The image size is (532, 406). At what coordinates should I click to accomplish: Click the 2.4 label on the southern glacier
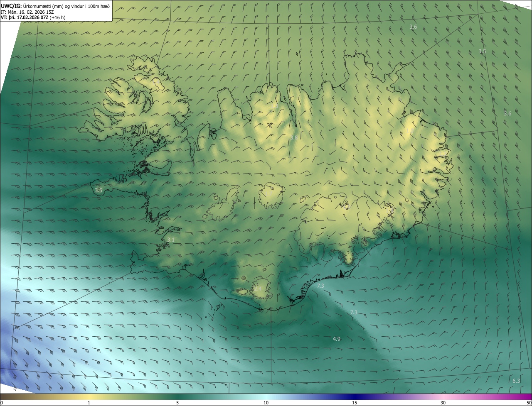(258, 288)
